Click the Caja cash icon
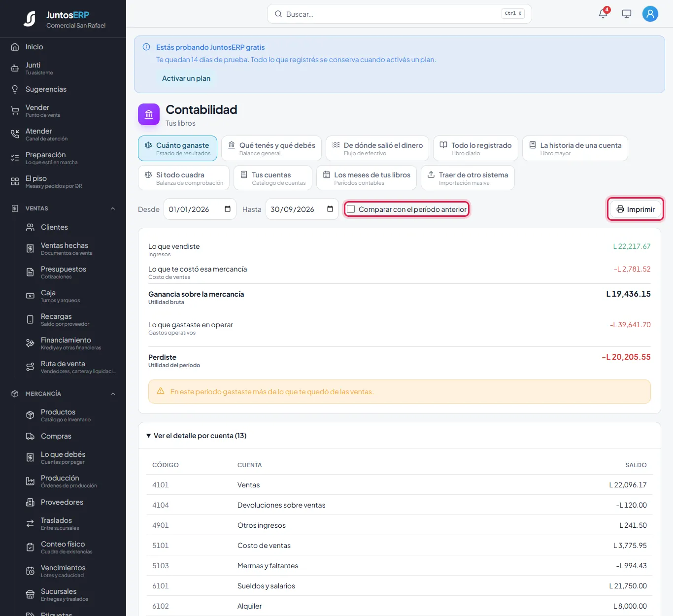The width and height of the screenshot is (673, 616). 30,296
